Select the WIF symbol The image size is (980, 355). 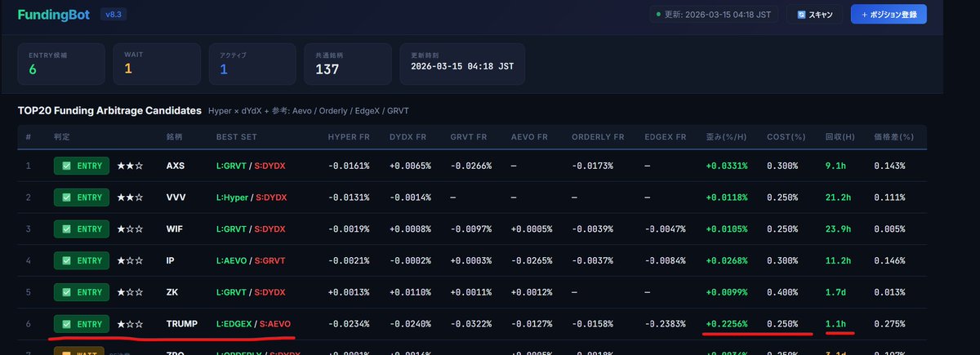click(x=175, y=229)
